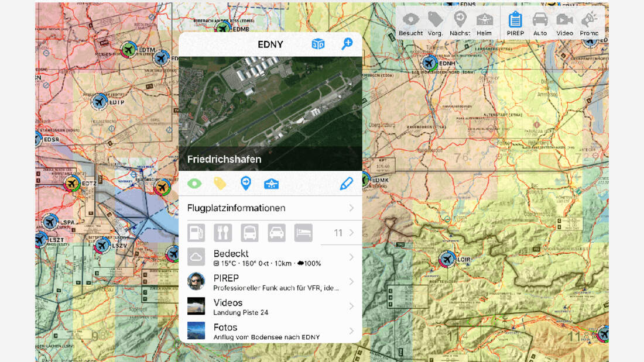Click the Promo megaphone icon

[x=588, y=20]
